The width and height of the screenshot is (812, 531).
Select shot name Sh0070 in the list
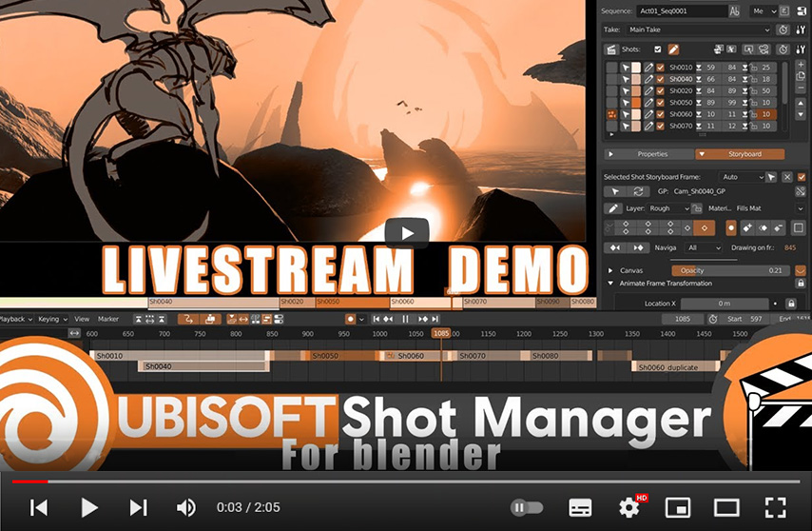[681, 126]
